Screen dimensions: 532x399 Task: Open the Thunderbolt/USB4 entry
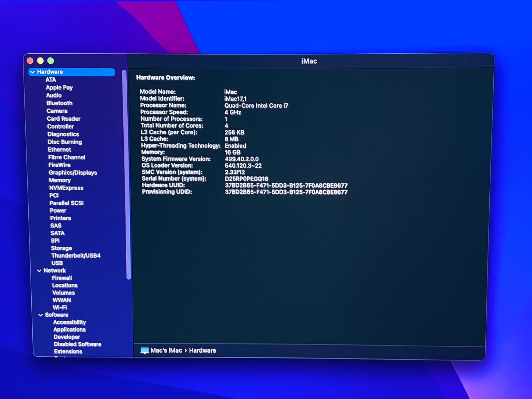(x=76, y=255)
